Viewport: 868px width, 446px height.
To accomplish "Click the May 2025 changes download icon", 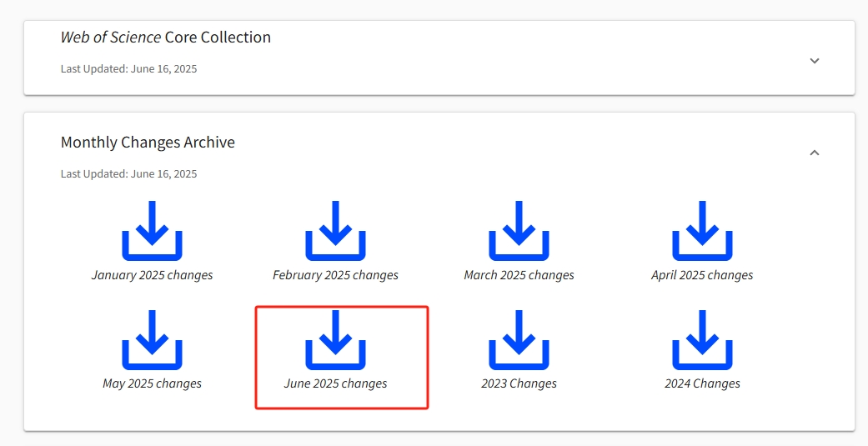I will [x=152, y=339].
